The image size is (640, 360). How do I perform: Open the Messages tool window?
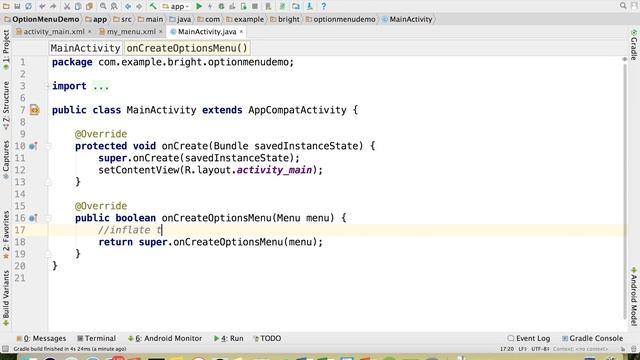pyautogui.click(x=41, y=338)
